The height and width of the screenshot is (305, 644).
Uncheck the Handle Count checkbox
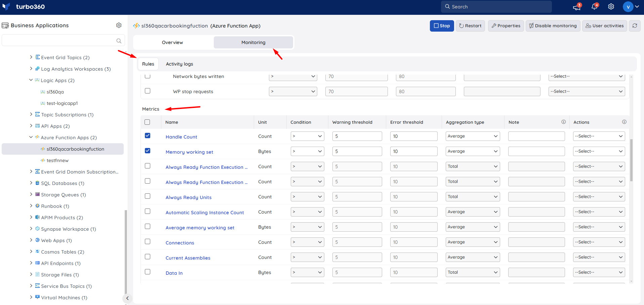(x=148, y=136)
